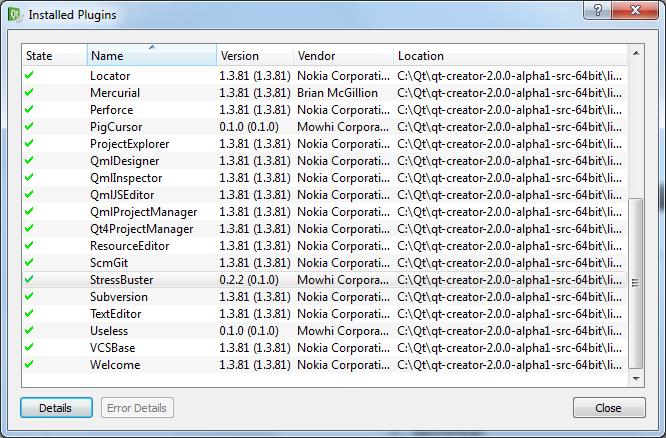This screenshot has width=666, height=438.
Task: Click the Welcome row Nokia vendor cell
Action: coord(343,365)
